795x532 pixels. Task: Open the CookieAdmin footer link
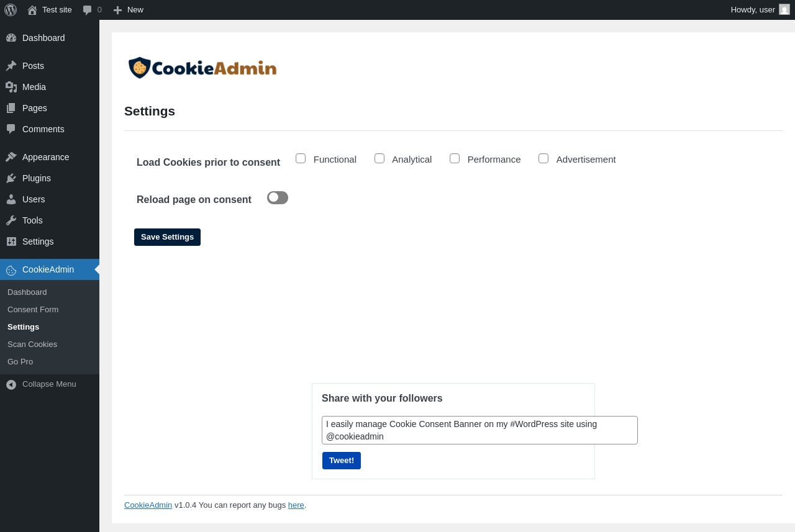click(148, 505)
